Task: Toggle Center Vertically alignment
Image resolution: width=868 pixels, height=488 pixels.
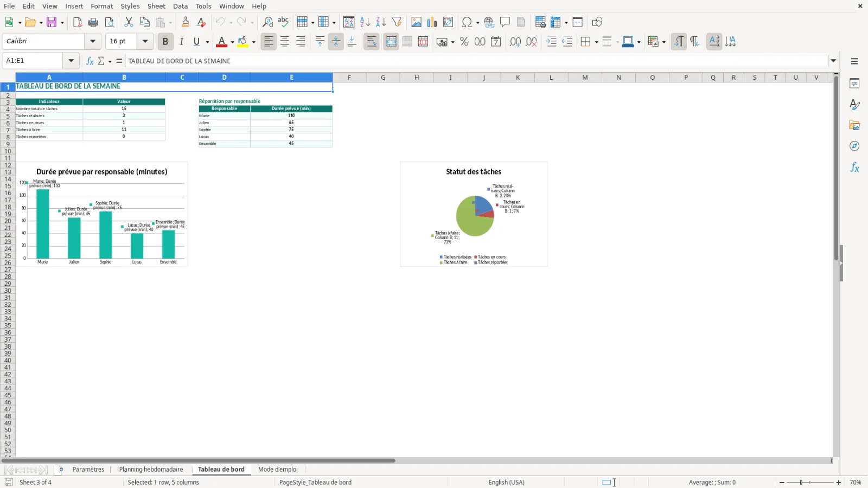Action: tap(336, 42)
